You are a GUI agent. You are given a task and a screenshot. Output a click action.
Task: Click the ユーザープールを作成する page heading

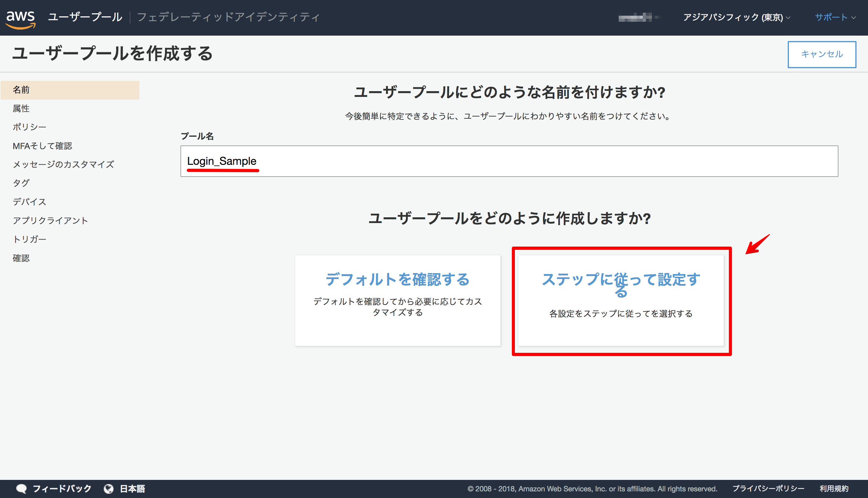pos(113,54)
